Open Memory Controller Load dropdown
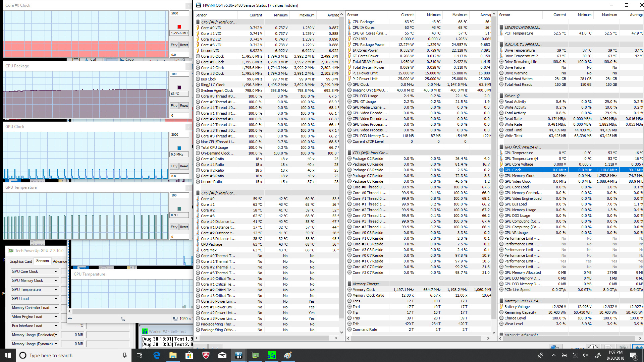This screenshot has width=644, height=362. [x=56, y=308]
